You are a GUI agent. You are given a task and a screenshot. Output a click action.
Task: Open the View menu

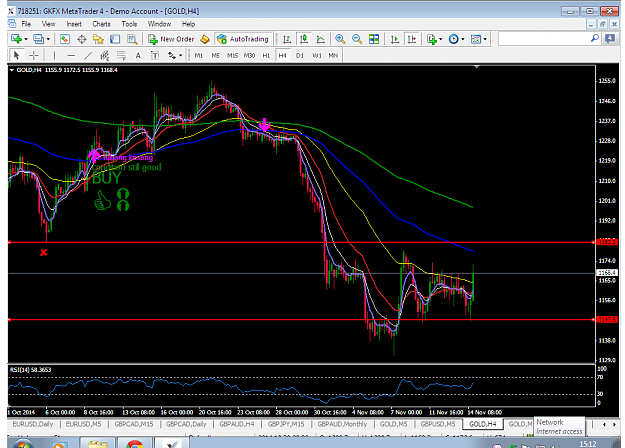(x=48, y=24)
